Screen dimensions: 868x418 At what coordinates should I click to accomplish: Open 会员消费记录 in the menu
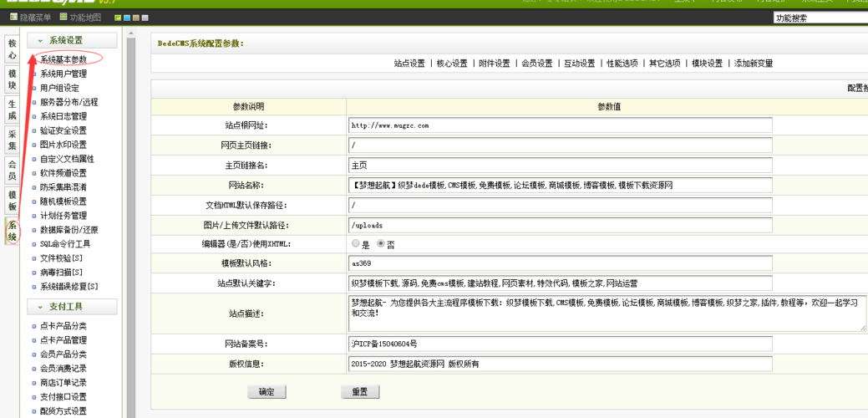coord(63,368)
